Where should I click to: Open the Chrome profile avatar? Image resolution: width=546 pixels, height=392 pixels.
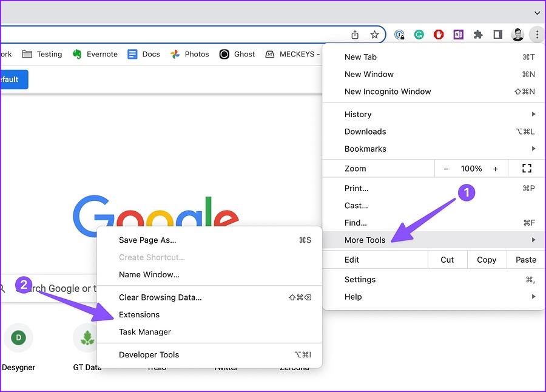[x=517, y=35]
